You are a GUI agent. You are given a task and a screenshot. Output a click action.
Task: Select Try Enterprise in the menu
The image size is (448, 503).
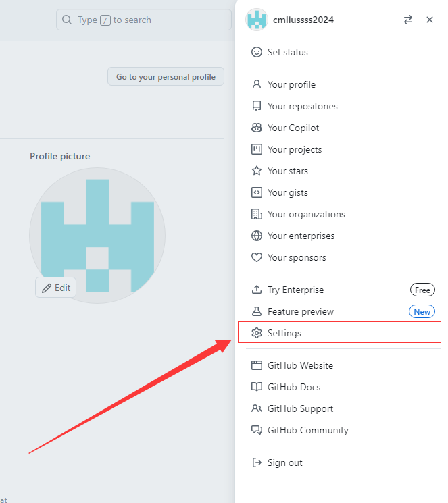295,290
